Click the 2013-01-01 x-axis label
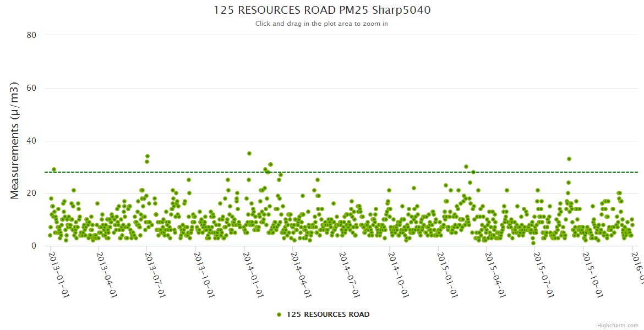Image resolution: width=644 pixels, height=330 pixels. pyautogui.click(x=58, y=274)
